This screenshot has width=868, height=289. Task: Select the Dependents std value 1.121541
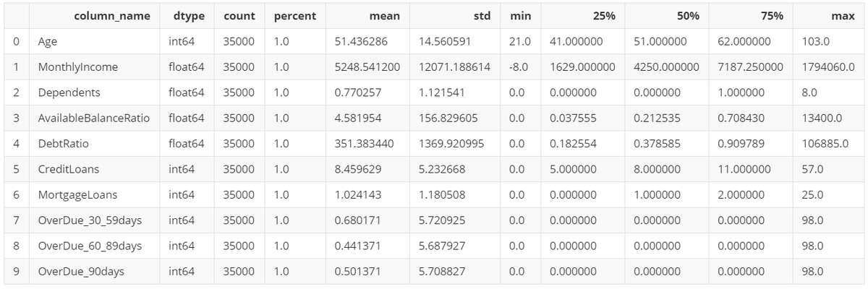click(442, 92)
